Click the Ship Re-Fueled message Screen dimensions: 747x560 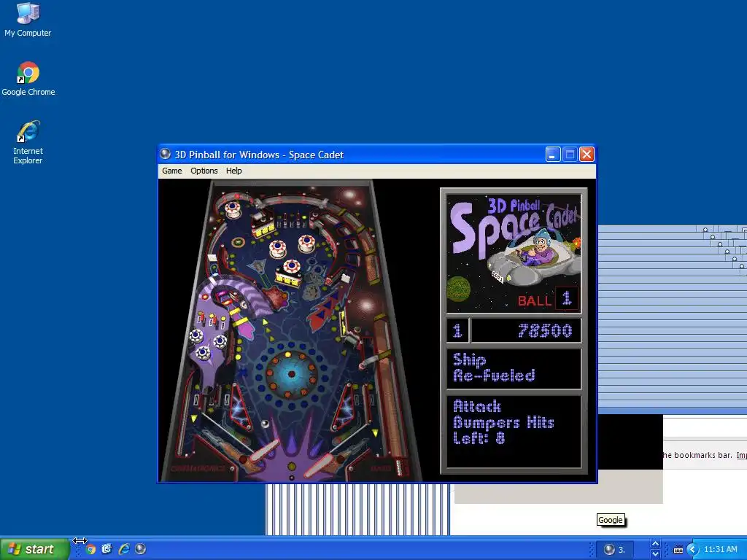pyautogui.click(x=514, y=368)
